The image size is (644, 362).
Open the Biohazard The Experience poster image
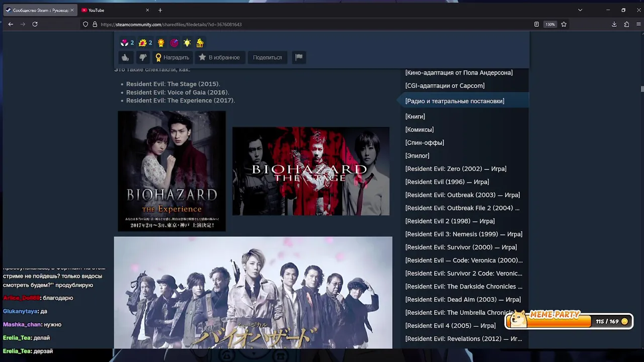click(172, 171)
